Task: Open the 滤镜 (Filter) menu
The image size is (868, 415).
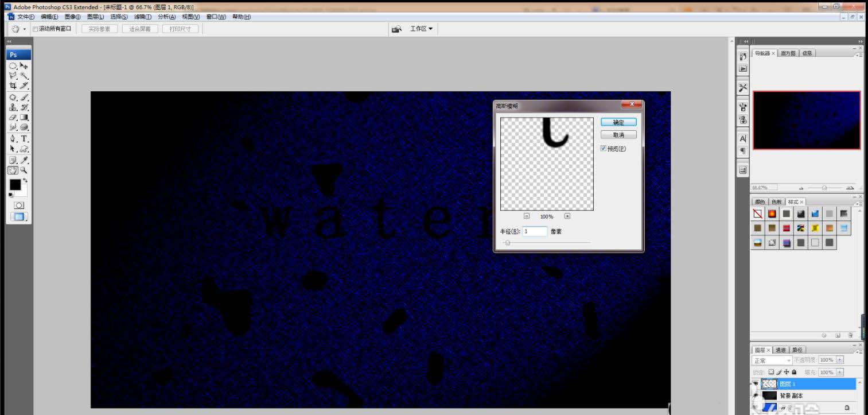Action: pos(143,17)
